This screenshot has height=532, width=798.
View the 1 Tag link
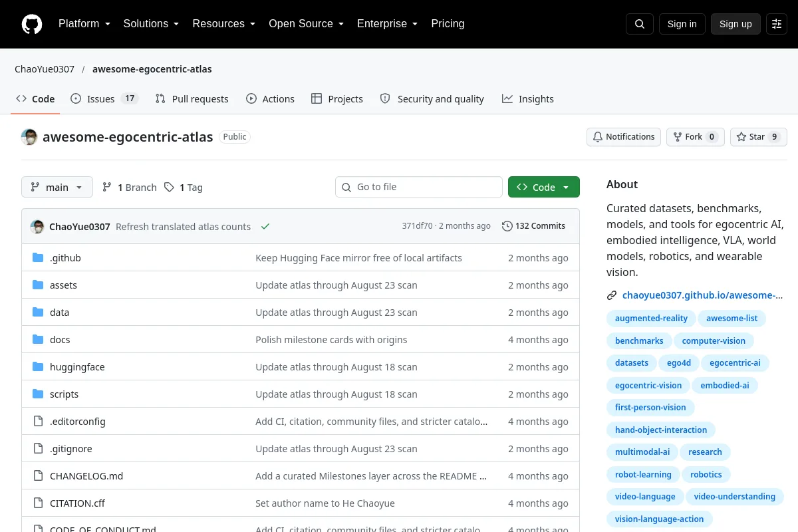[x=184, y=188]
